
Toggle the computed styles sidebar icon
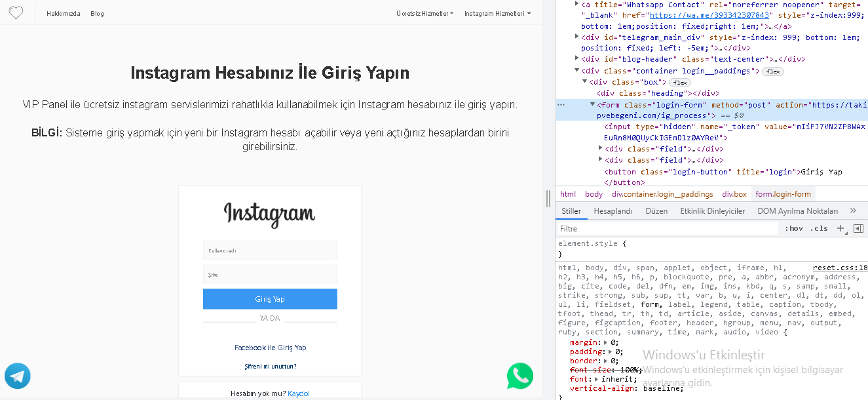pyautogui.click(x=858, y=229)
